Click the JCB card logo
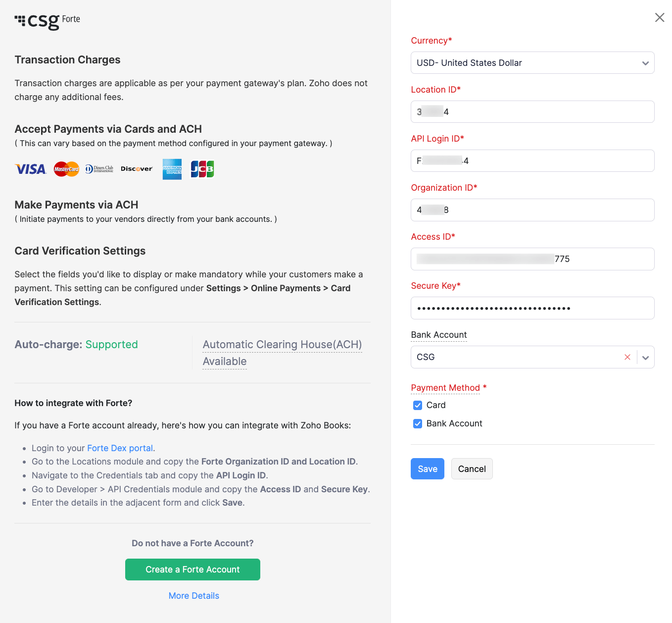This screenshot has height=623, width=672. [x=202, y=169]
